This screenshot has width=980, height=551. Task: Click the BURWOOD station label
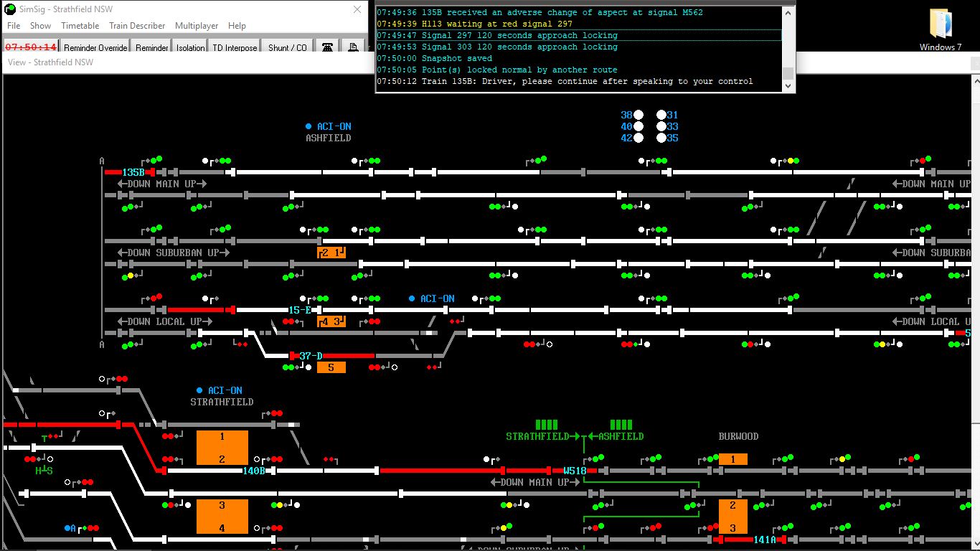point(738,436)
